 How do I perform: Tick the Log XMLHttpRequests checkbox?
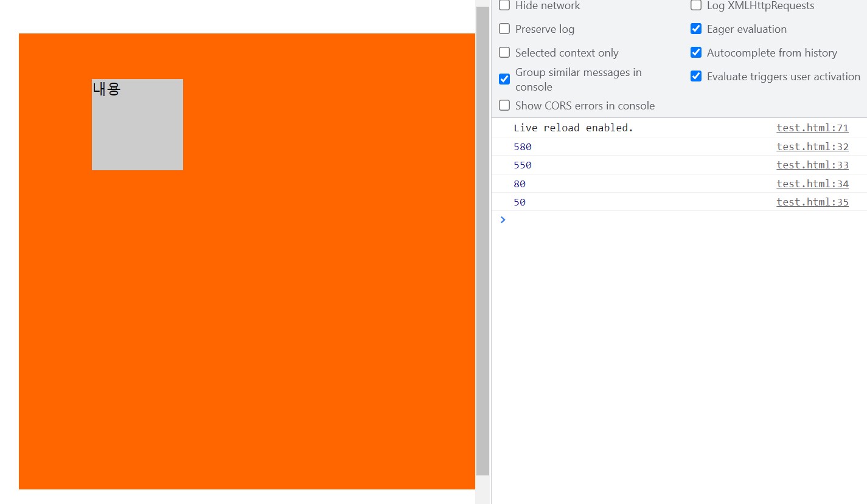coord(696,5)
